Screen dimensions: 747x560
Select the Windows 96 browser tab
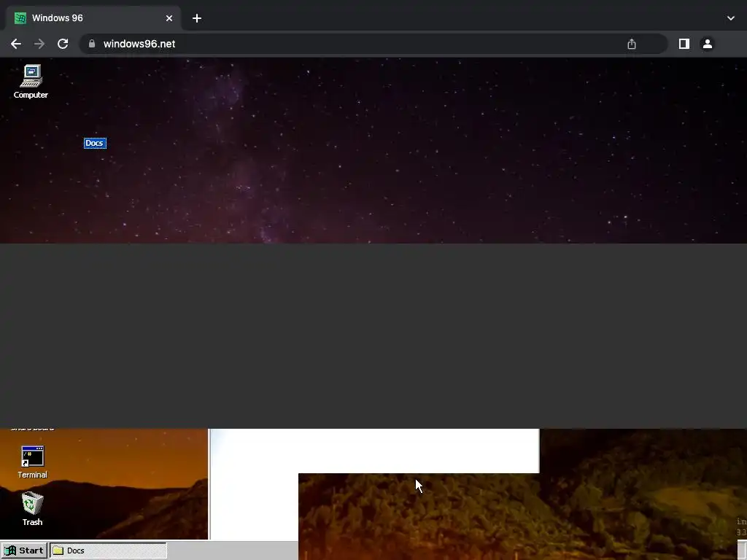pos(93,18)
